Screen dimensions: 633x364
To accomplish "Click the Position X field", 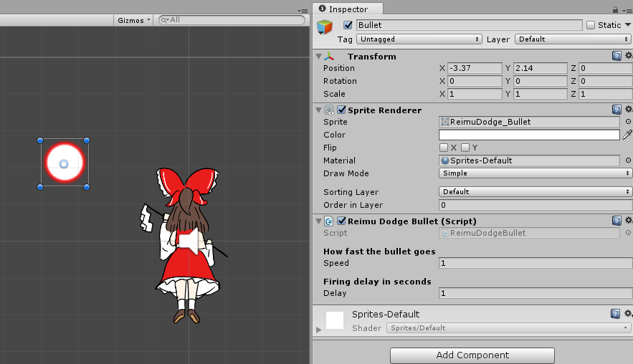I will [x=475, y=68].
